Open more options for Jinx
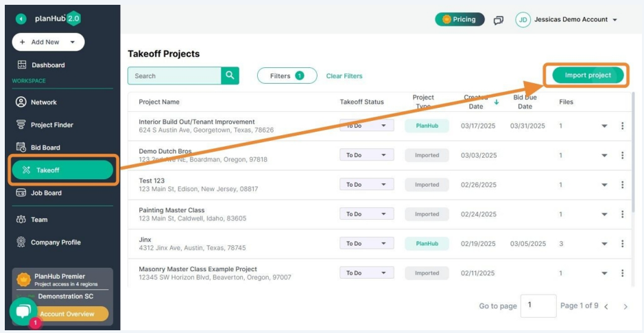The height and width of the screenshot is (333, 644). [622, 243]
